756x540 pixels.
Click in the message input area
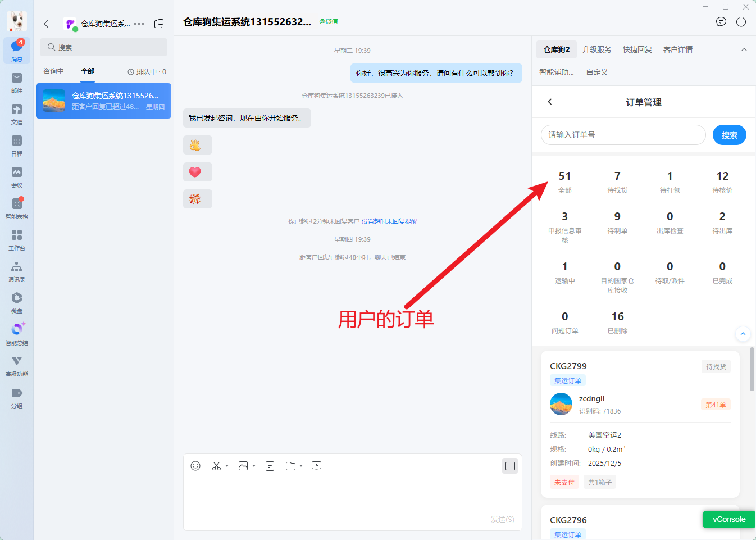tap(353, 494)
